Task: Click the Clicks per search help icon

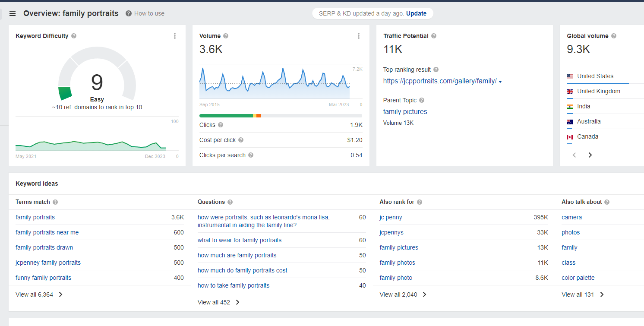Action: pos(251,155)
